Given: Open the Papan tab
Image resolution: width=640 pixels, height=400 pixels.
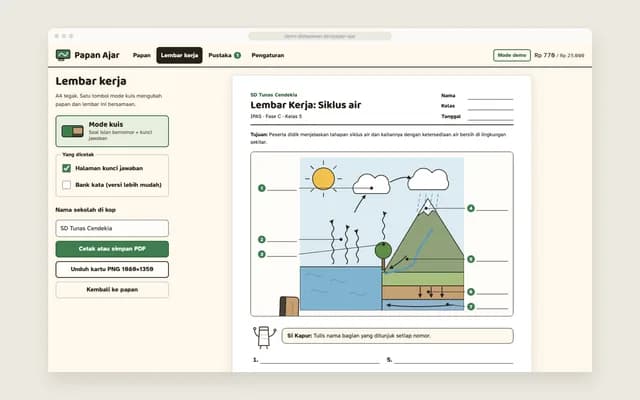Looking at the screenshot, I should click(142, 56).
